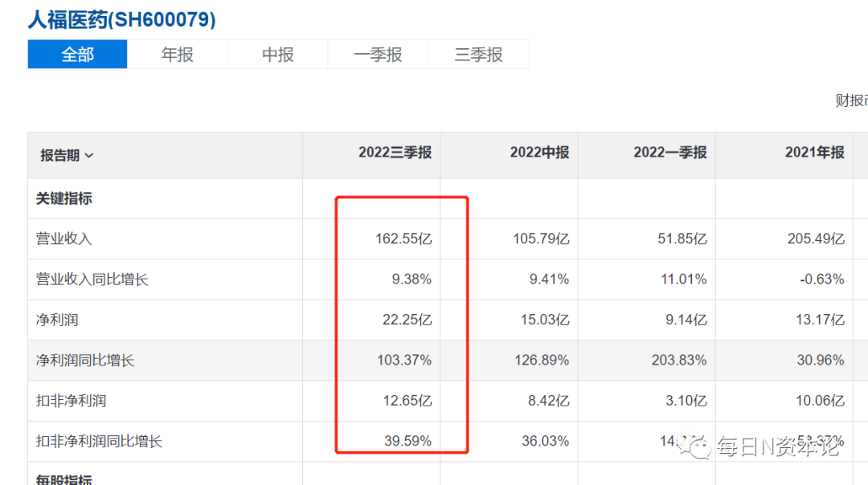Select the 扣非净利润 row label
Viewport: 868px width, 485px height.
pos(72,401)
